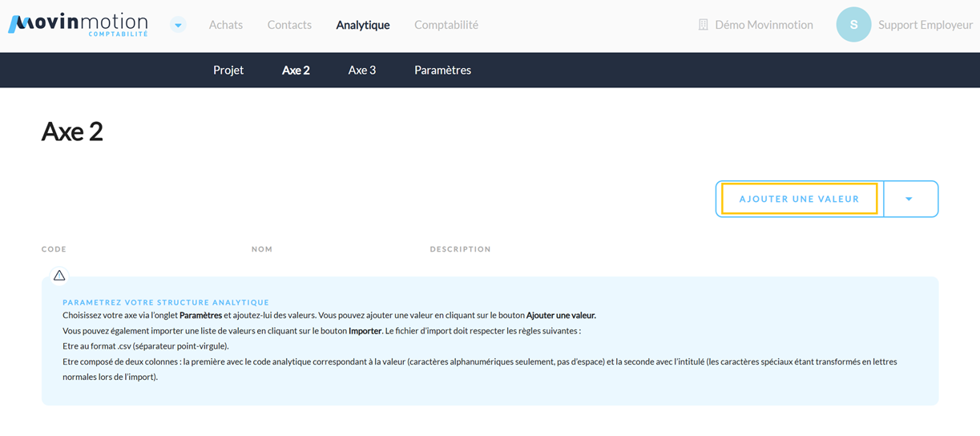980x436 pixels.
Task: Open the app switcher arrow beside the logo
Action: 178,25
